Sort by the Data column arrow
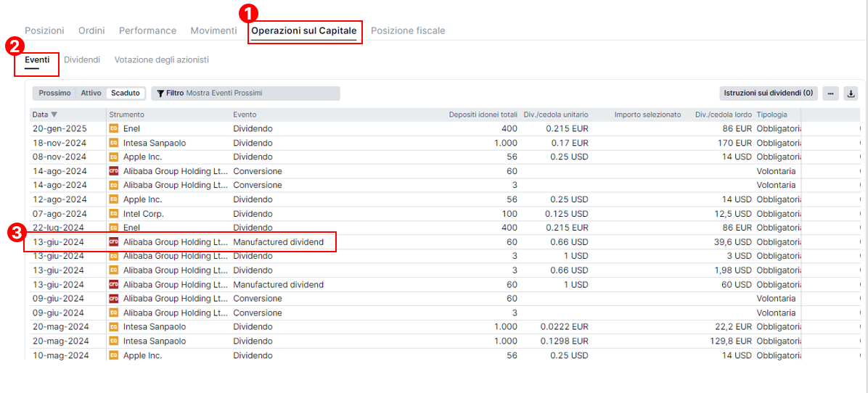868x393 pixels. [54, 115]
